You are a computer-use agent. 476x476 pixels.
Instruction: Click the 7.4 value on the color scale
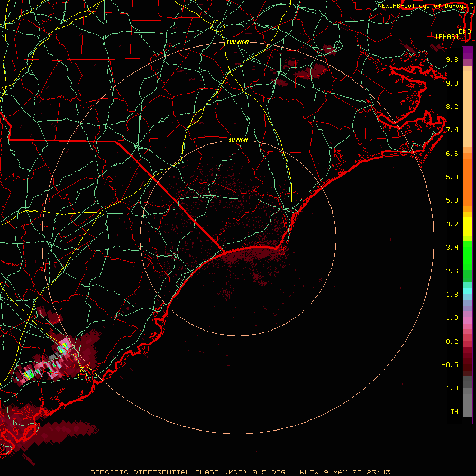click(x=452, y=130)
